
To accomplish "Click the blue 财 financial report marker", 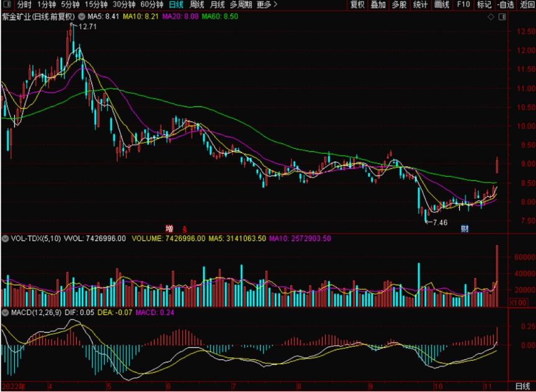I will 464,229.
